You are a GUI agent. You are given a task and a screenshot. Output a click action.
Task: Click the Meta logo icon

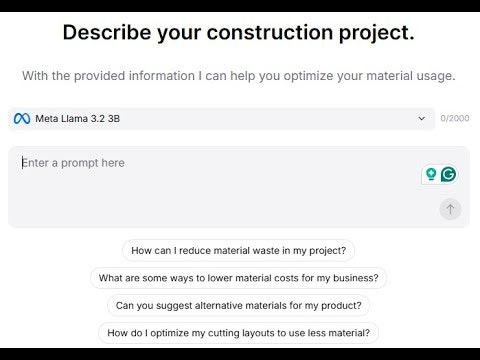(22, 119)
